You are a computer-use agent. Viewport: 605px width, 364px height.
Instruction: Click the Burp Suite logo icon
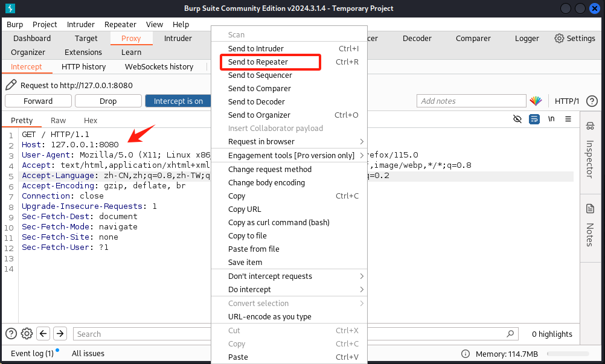point(10,8)
